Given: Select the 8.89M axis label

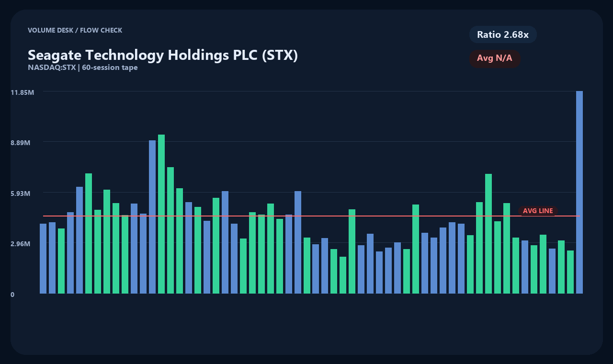Looking at the screenshot, I should tap(21, 143).
